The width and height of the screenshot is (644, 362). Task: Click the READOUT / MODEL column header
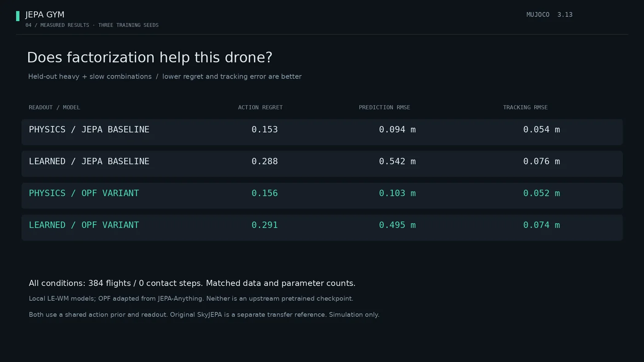click(x=54, y=107)
